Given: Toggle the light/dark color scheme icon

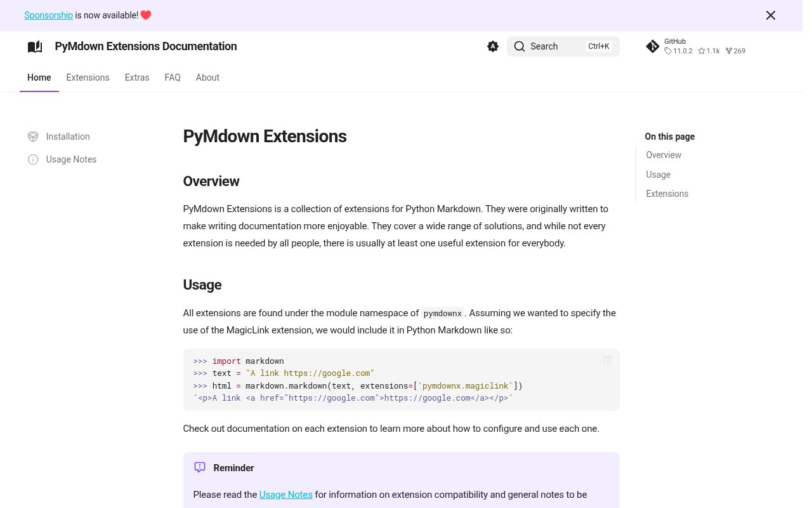Looking at the screenshot, I should [493, 46].
